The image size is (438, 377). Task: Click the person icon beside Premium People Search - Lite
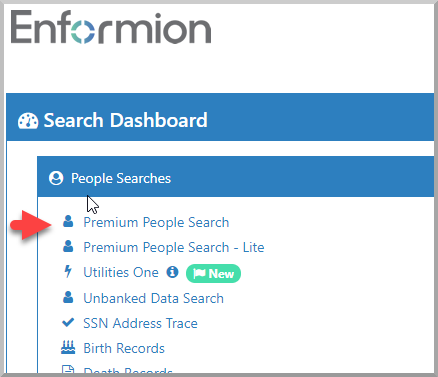(68, 246)
